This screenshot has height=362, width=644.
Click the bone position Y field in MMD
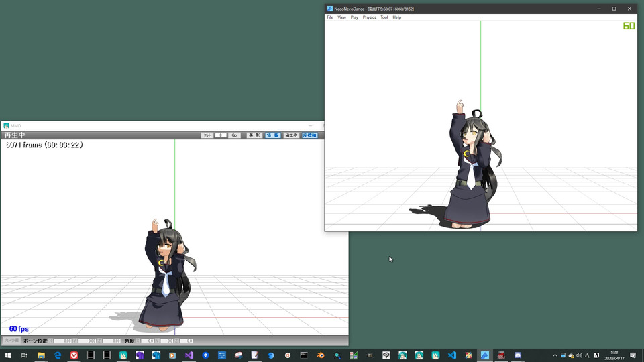[x=87, y=341]
